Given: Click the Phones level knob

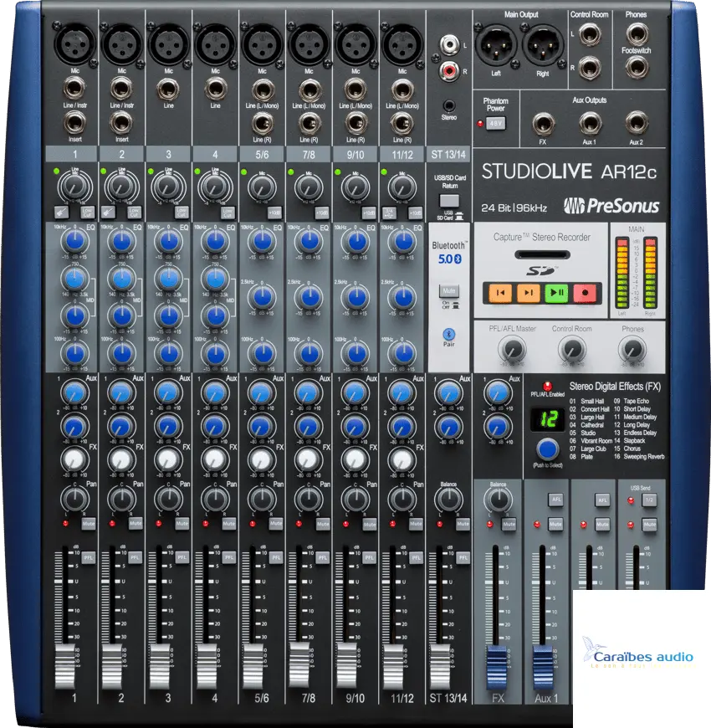Looking at the screenshot, I should pos(632,349).
